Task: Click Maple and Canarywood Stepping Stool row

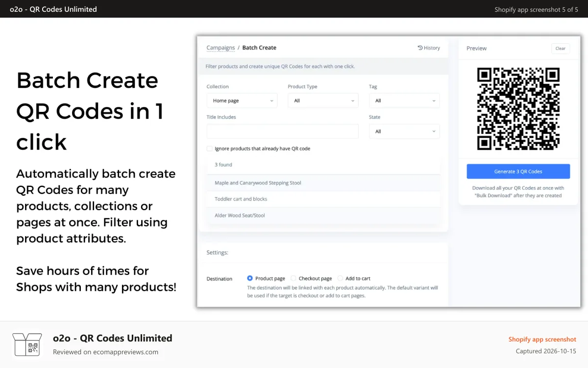Action: (323, 183)
